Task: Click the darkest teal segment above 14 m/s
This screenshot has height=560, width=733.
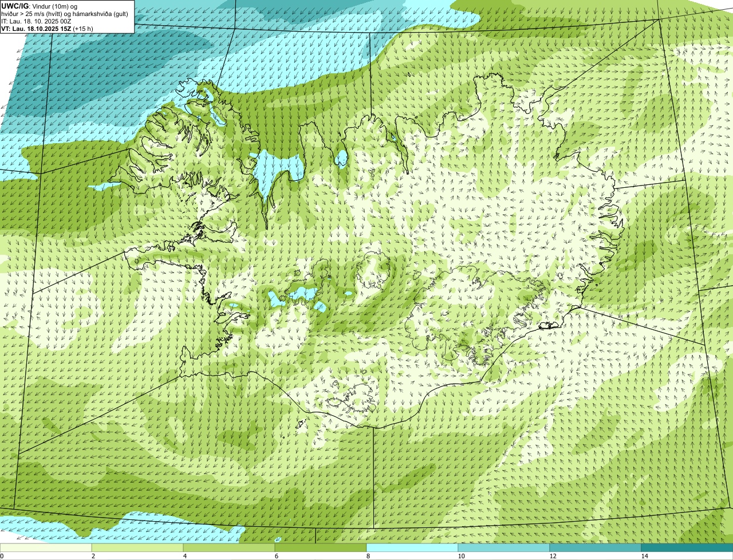Action: pyautogui.click(x=687, y=547)
